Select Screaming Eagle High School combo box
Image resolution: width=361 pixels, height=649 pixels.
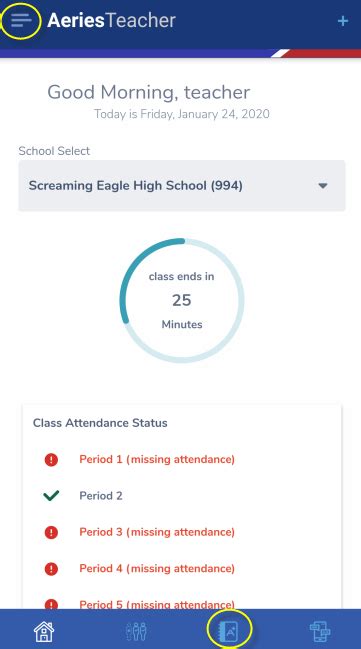182,185
